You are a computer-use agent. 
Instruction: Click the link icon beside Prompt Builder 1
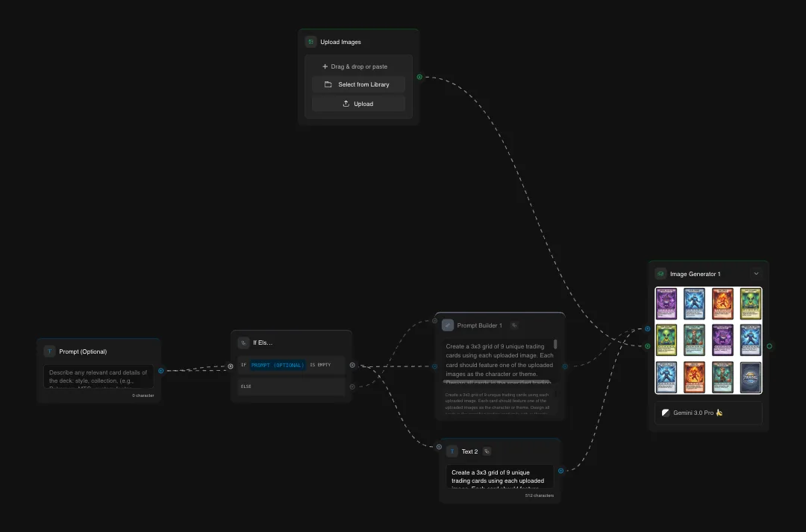pos(513,325)
